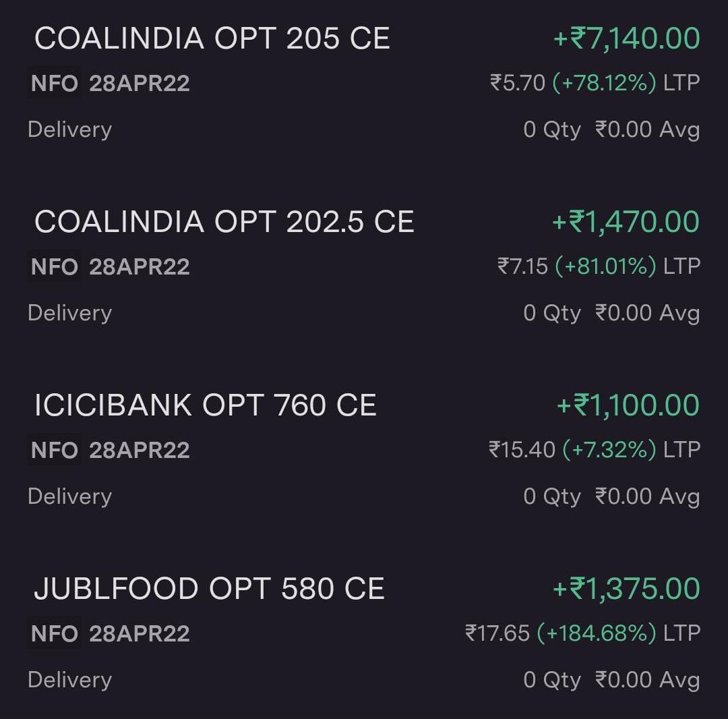
Task: Open the JUBLFOOD OPT 580 CE position
Action: pyautogui.click(x=209, y=589)
